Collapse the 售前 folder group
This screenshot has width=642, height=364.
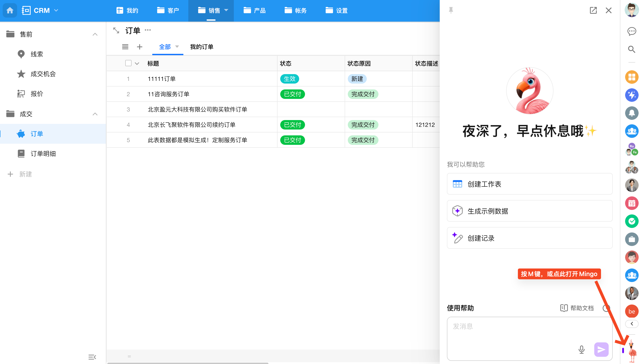point(95,34)
